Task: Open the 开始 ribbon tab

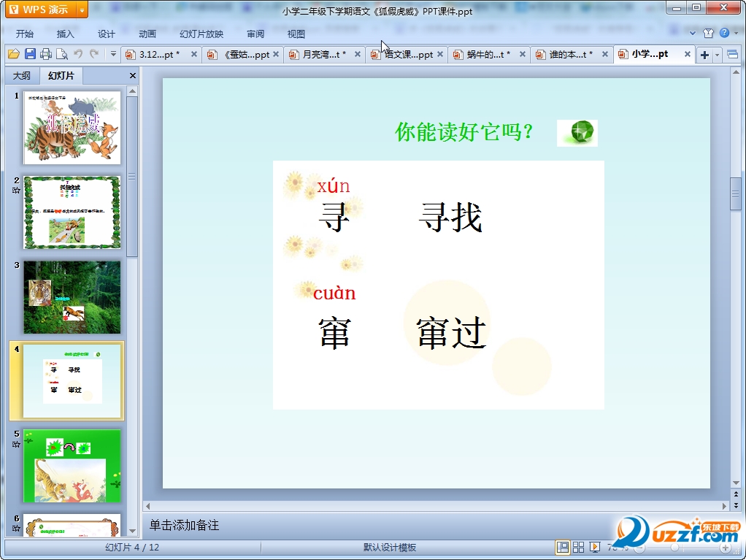Action: [24, 34]
